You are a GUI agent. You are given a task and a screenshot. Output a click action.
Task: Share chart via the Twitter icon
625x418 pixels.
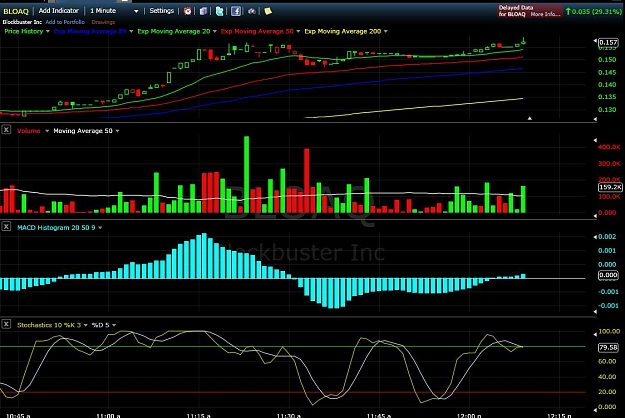pyautogui.click(x=219, y=11)
